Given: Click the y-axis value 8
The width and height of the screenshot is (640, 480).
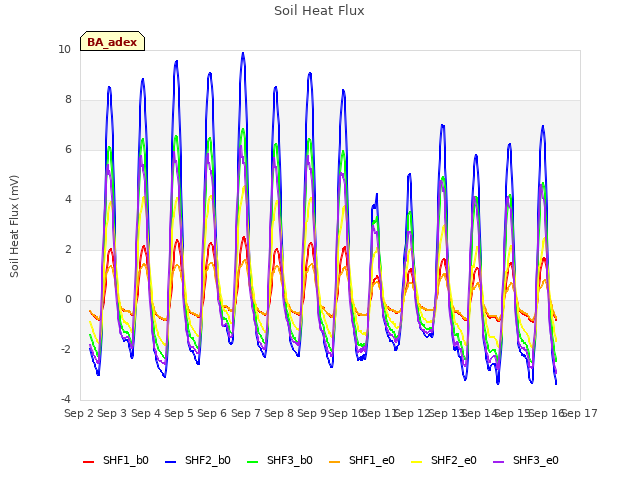Looking at the screenshot, I should [68, 100].
